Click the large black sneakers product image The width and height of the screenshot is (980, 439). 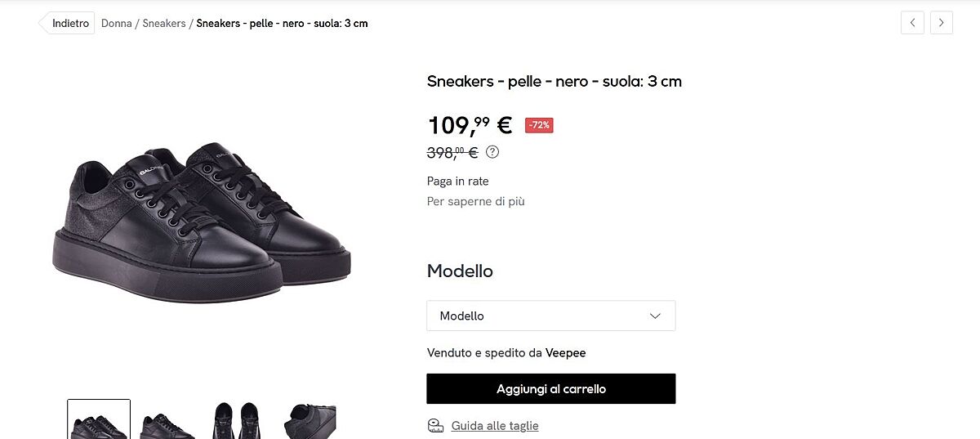[201, 221]
